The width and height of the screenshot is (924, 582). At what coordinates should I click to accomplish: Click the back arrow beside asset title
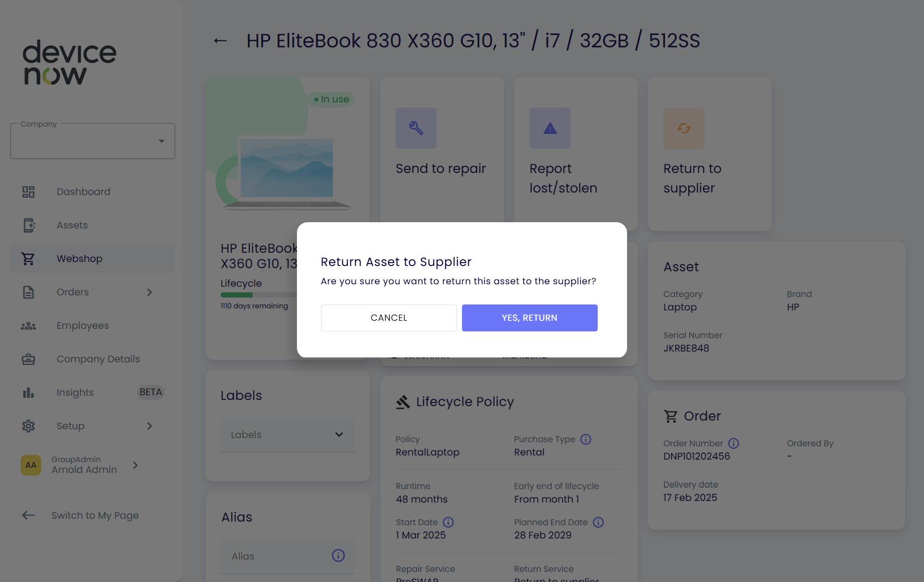pyautogui.click(x=220, y=41)
